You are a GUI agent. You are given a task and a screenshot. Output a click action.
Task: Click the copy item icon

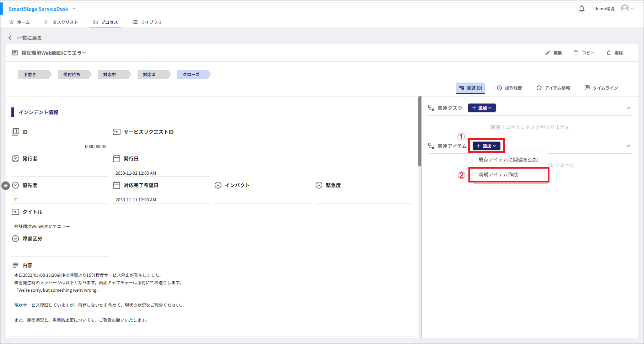click(x=576, y=53)
